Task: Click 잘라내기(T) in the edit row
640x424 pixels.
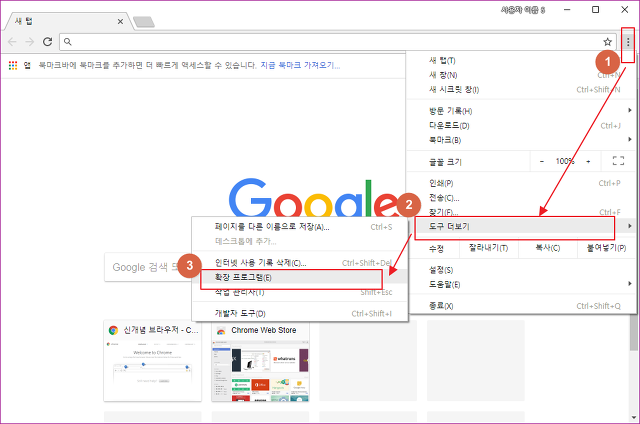Action: coord(488,248)
